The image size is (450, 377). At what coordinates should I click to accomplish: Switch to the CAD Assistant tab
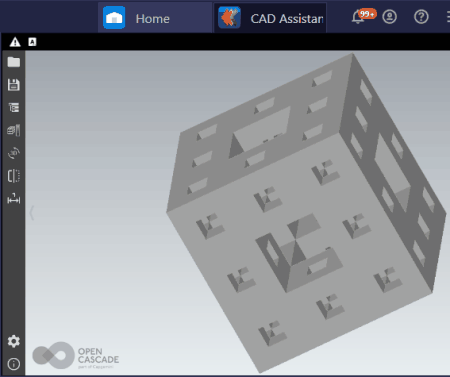coord(270,18)
